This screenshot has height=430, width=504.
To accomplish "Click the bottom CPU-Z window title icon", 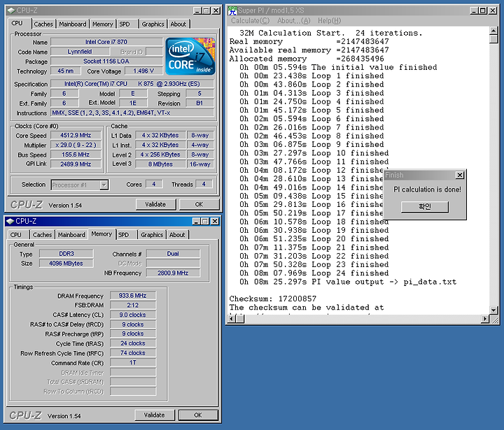I will click(10, 221).
